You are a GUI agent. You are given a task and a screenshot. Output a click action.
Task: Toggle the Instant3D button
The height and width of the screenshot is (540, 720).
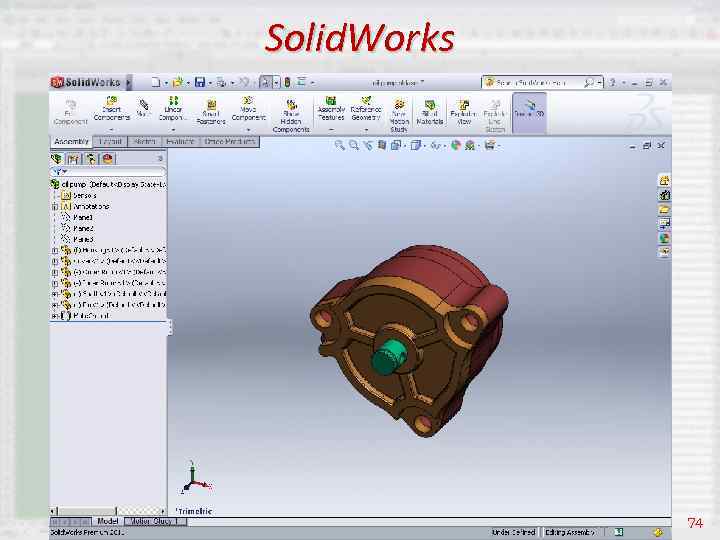click(529, 112)
